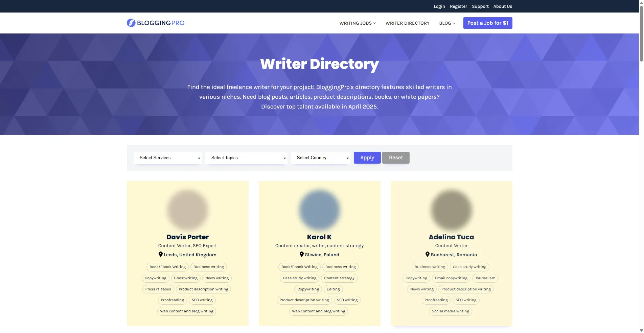644x333 pixels.
Task: Click Adelina Tuca's Email copywriting tag
Action: point(451,278)
